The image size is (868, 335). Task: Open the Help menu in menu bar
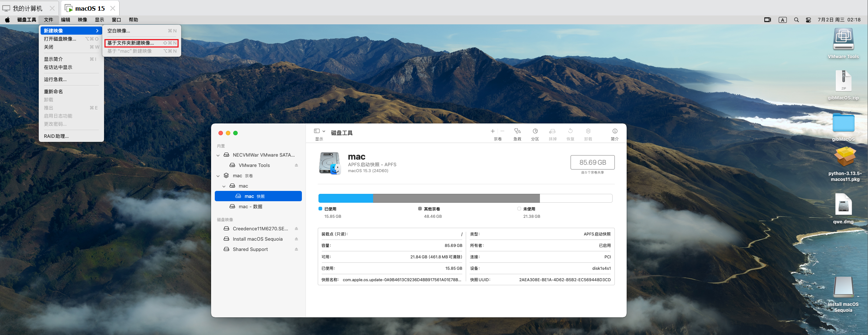[133, 20]
